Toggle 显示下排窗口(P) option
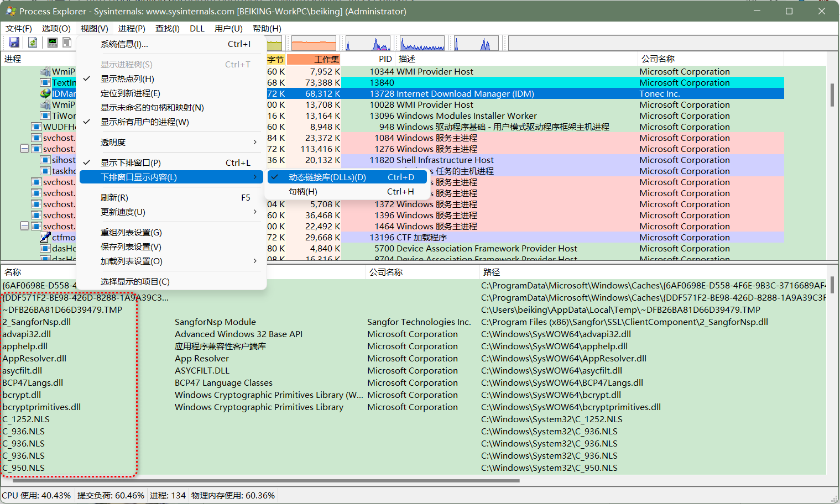Image resolution: width=840 pixels, height=504 pixels. [171, 163]
